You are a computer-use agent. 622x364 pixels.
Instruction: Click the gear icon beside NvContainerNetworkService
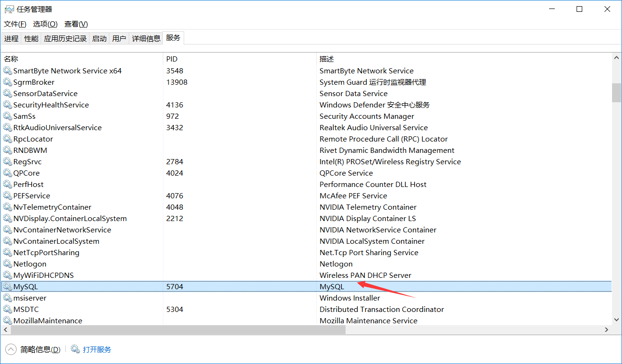click(7, 230)
